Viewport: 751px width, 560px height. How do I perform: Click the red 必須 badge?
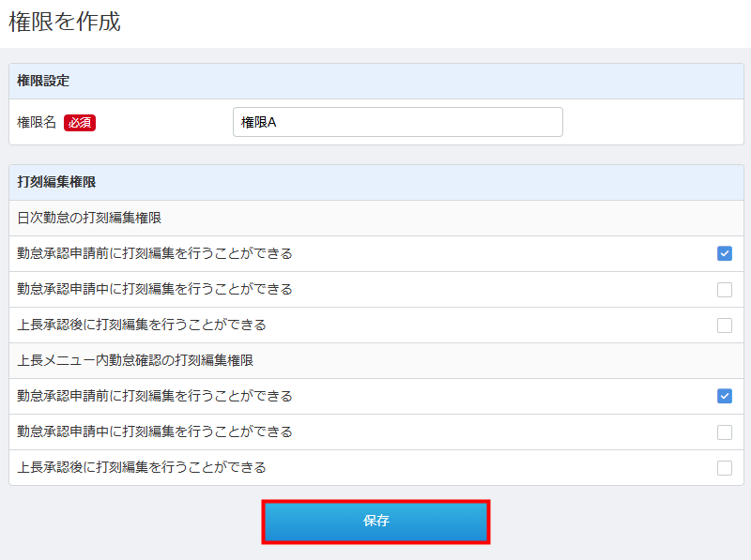80,122
